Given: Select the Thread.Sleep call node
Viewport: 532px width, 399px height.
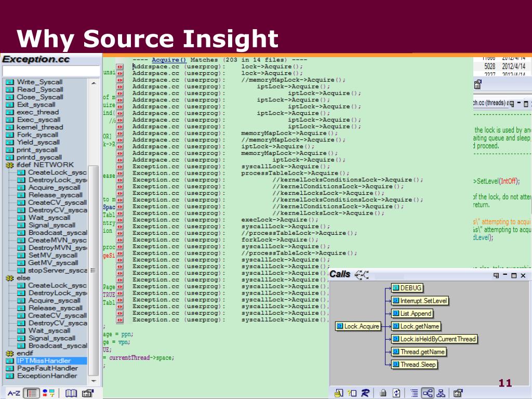Looking at the screenshot, I should point(414,365).
